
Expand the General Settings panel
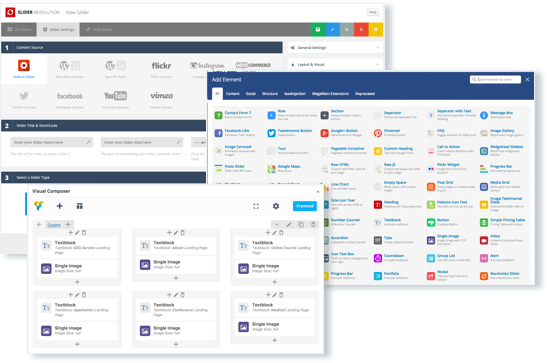point(335,48)
